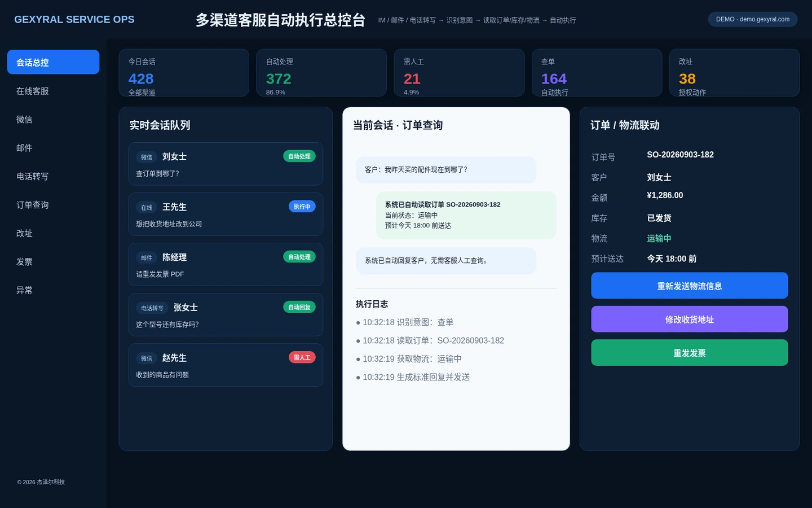This screenshot has width=812, height=508.
Task: Click the customer message 我昨天买的配件现在到哪了？
Action: [x=446, y=170]
